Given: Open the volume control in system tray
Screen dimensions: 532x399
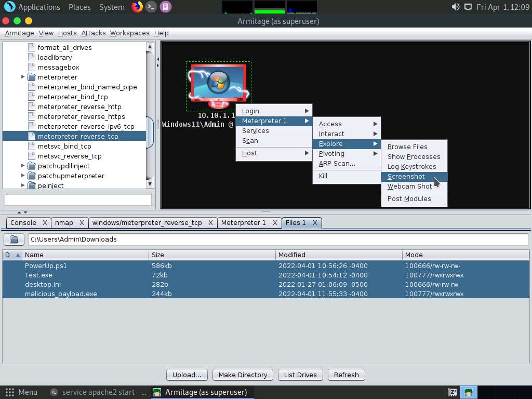Looking at the screenshot, I should tap(456, 7).
